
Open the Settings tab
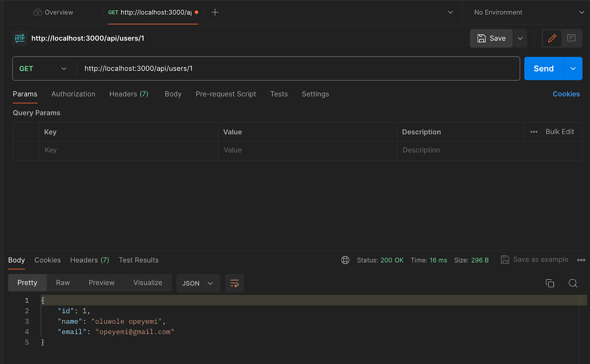[x=315, y=94]
